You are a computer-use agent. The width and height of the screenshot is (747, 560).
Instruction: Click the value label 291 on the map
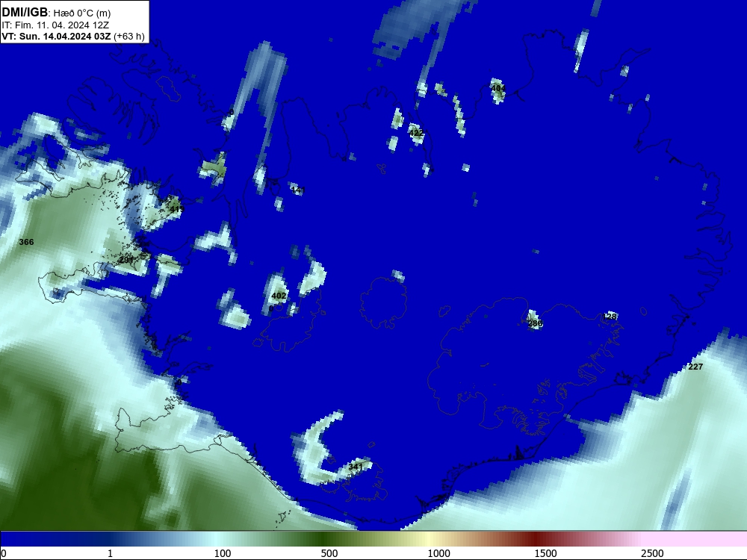click(126, 260)
